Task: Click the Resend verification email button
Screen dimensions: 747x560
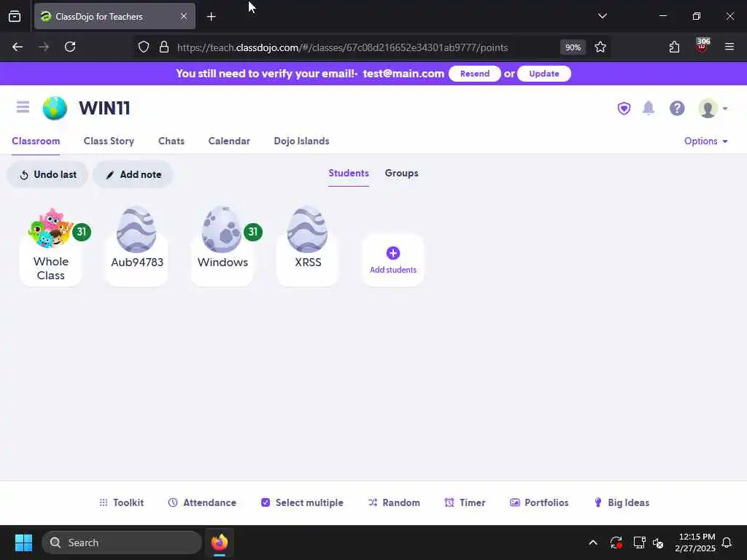Action: 474,74
